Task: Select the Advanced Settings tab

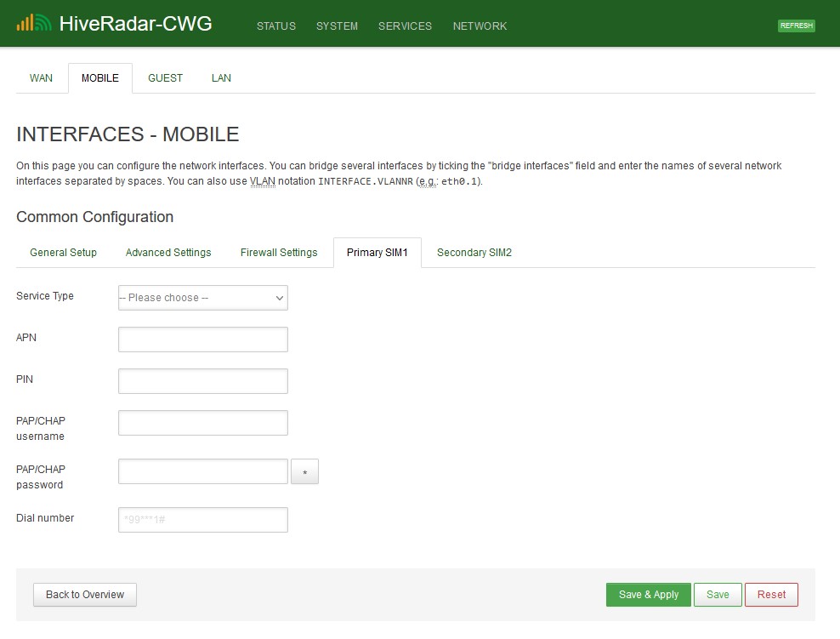Action: (x=168, y=253)
